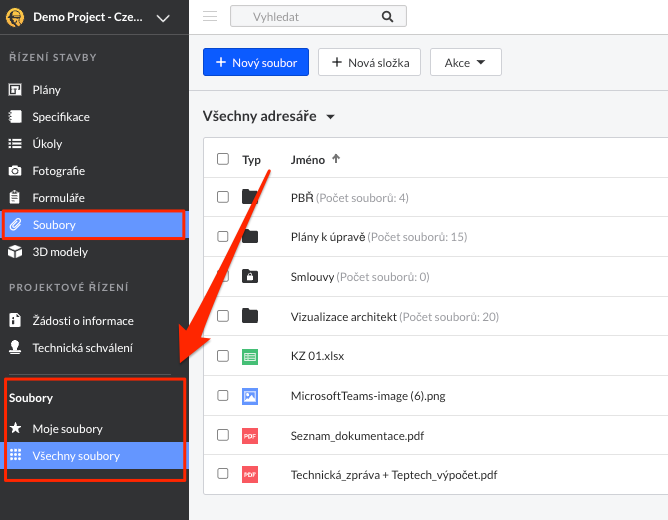Expand the Demo Project selector dropdown
Image resolution: width=668 pixels, height=520 pixels.
pyautogui.click(x=163, y=18)
